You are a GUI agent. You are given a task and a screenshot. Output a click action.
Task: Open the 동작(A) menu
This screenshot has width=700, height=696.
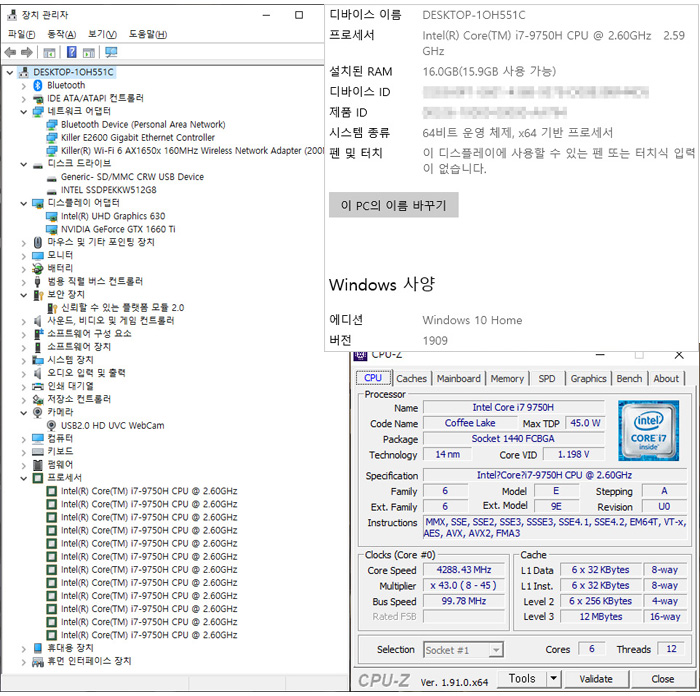[x=62, y=34]
